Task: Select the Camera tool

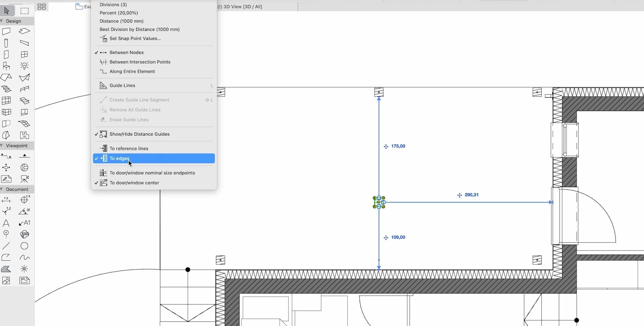Action: click(x=24, y=179)
